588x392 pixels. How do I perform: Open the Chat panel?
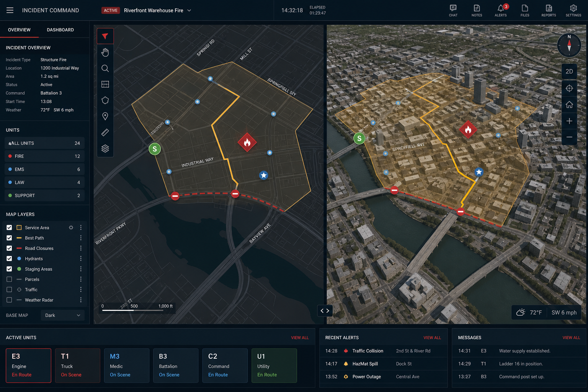pyautogui.click(x=453, y=10)
